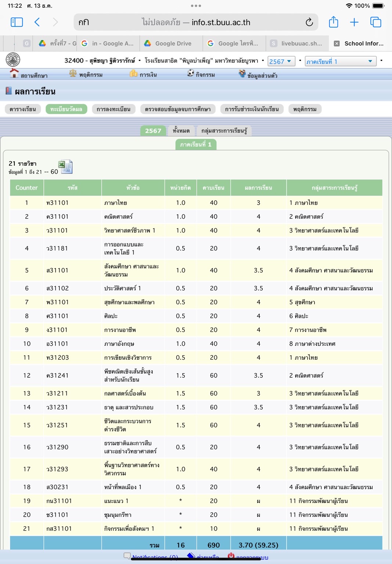Open the กิจกรรม soccer ball icon menu

tap(190, 73)
